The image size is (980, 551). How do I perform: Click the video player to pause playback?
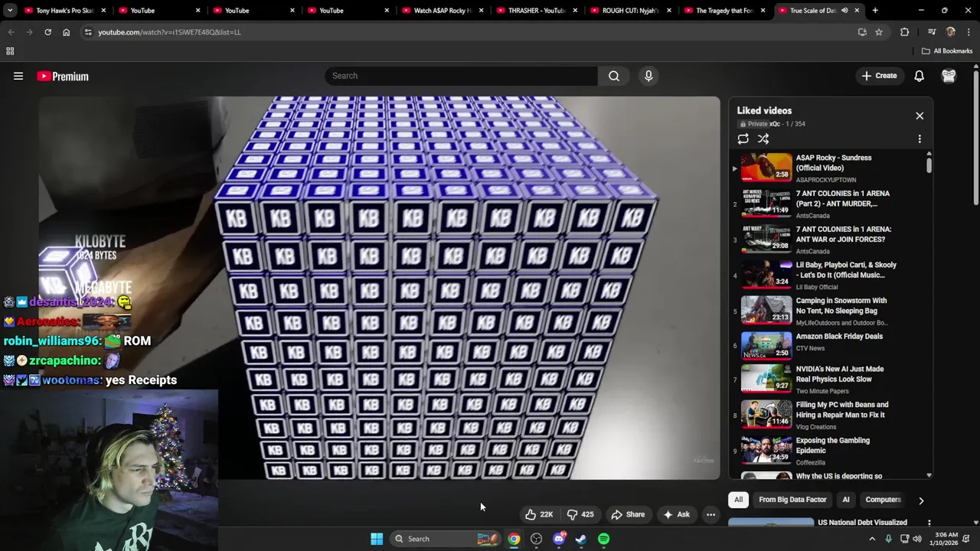(379, 288)
